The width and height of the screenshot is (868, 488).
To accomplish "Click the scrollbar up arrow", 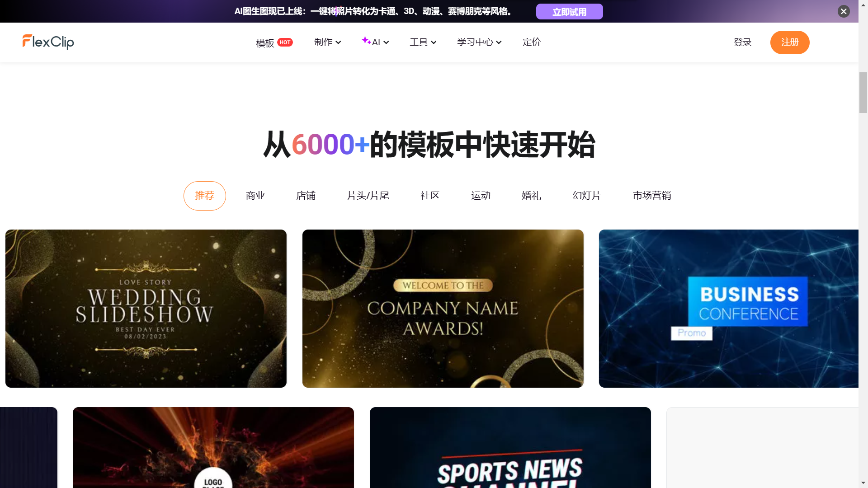I will coord(863,4).
